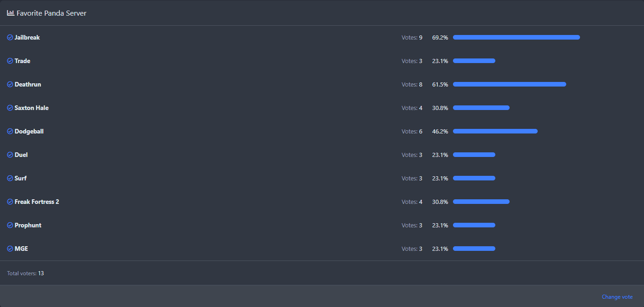Click the checkmark icon beside Prophunt
Viewport: 644px width, 307px height.
(10, 225)
